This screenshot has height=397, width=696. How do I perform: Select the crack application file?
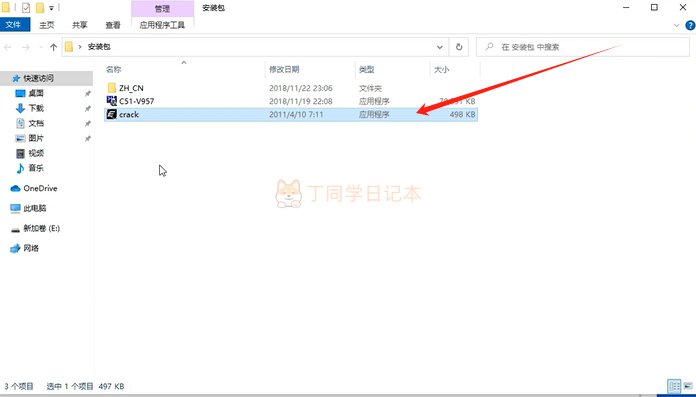[x=291, y=115]
